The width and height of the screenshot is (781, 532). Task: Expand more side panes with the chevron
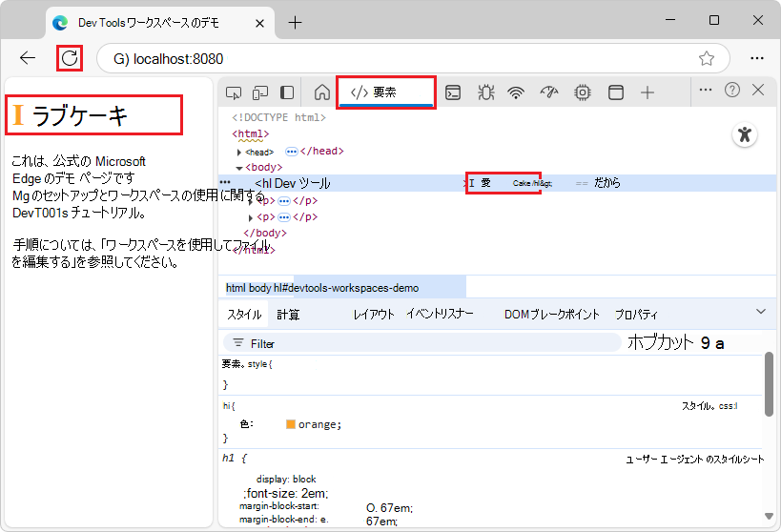[x=761, y=312]
